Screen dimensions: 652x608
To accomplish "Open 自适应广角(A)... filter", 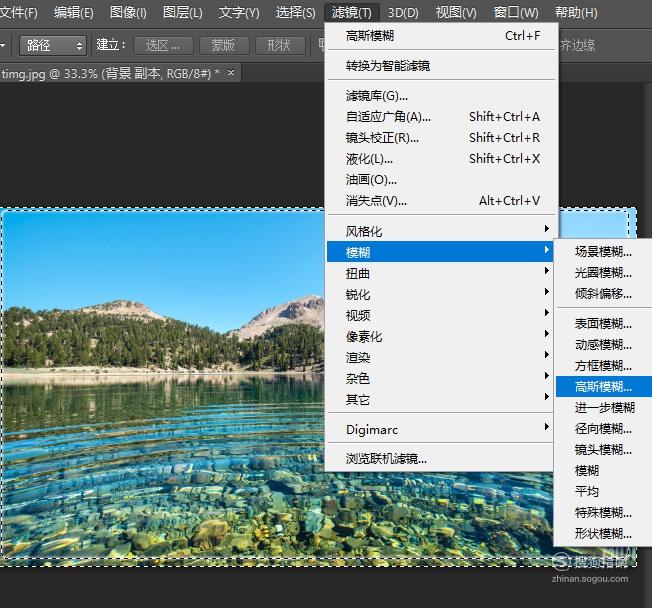I will tap(442, 116).
